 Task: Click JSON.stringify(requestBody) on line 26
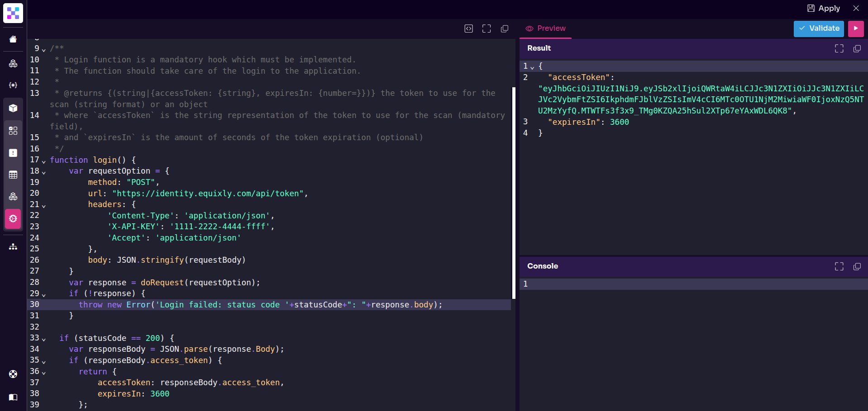coord(181,260)
